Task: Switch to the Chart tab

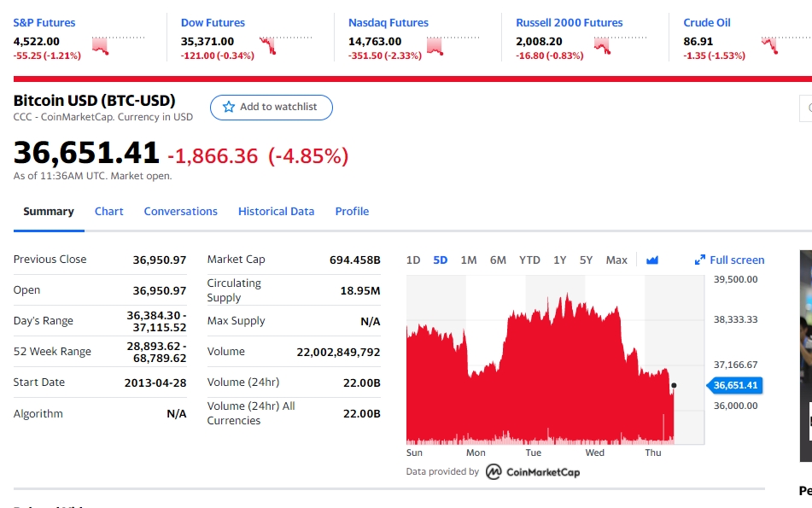Action: [x=108, y=211]
